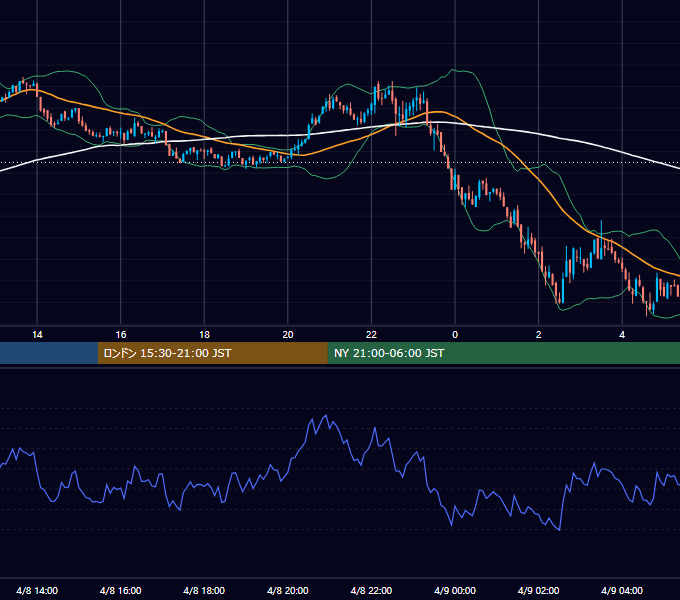Click the 4/9 00:00 time label
This screenshot has height=600, width=680.
pyautogui.click(x=455, y=590)
